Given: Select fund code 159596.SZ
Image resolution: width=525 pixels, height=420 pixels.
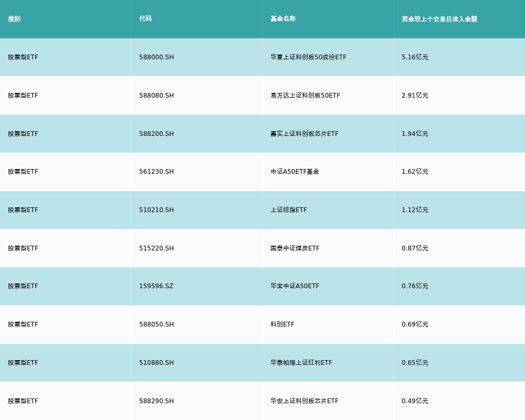Looking at the screenshot, I should point(156,286).
